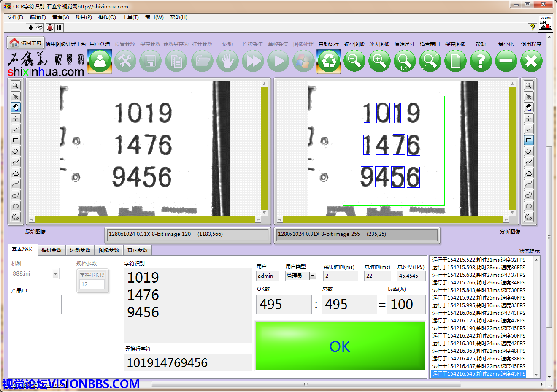The height and width of the screenshot is (392, 557).
Task: Click the auto-run recycle icon
Action: coord(329,61)
